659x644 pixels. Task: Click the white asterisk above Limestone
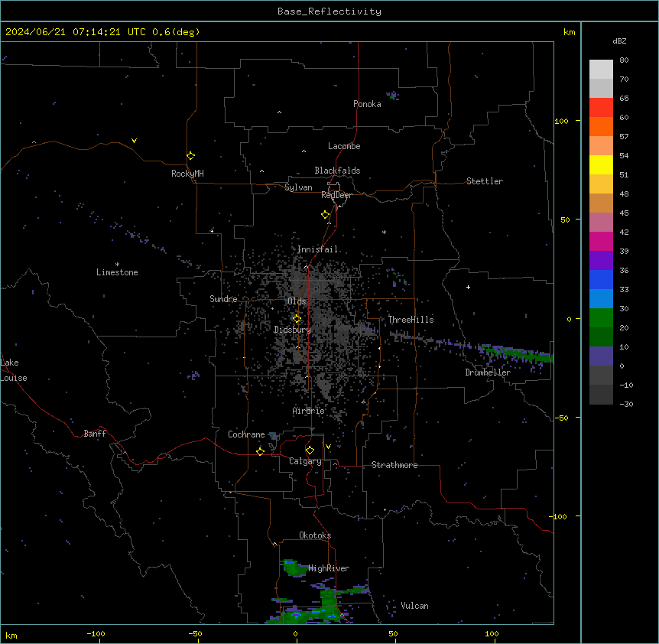[x=117, y=265]
